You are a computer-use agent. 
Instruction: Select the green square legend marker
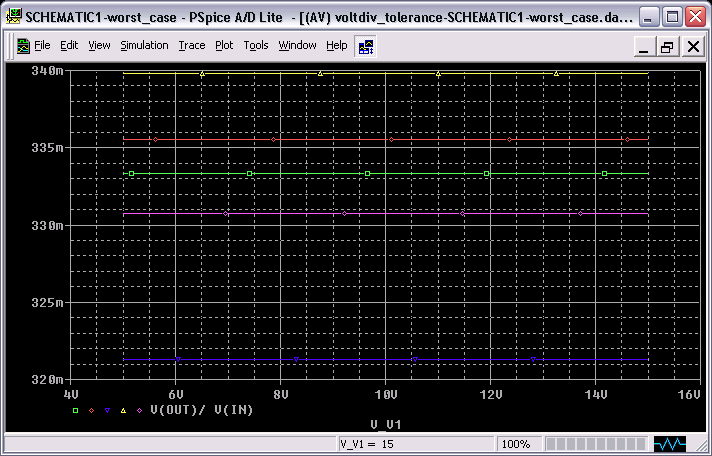tap(75, 410)
